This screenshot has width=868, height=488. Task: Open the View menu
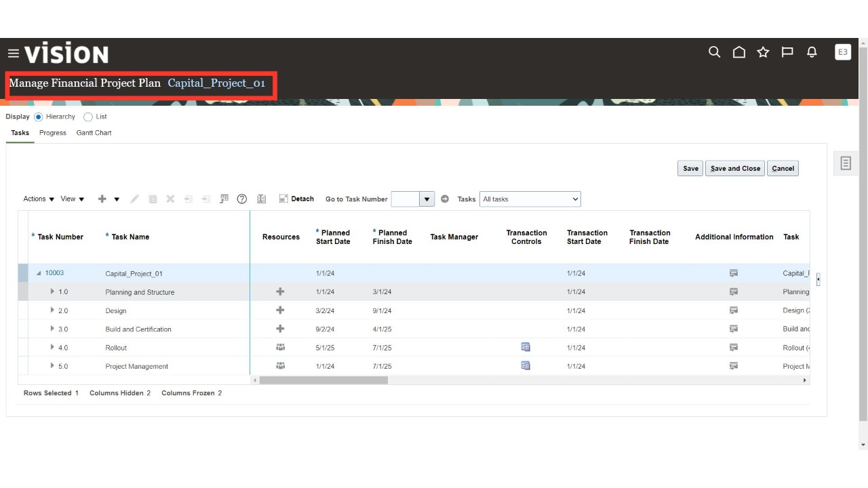[x=73, y=199]
